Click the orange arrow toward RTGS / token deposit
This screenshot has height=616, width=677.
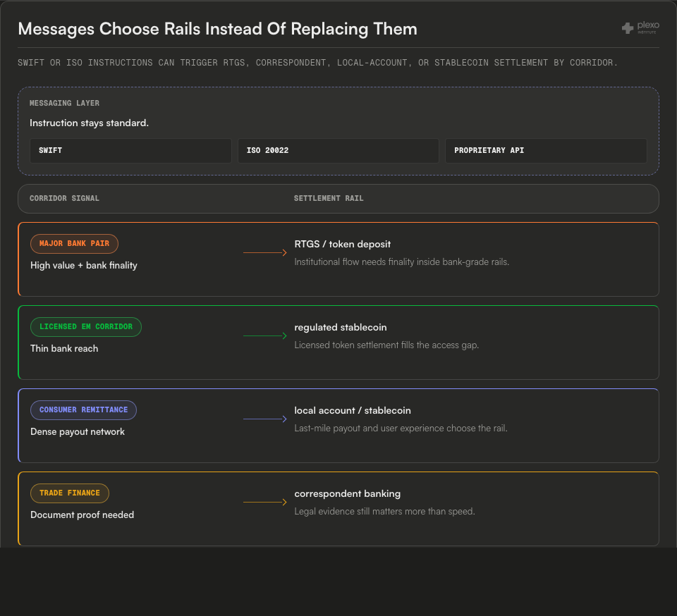(x=265, y=252)
